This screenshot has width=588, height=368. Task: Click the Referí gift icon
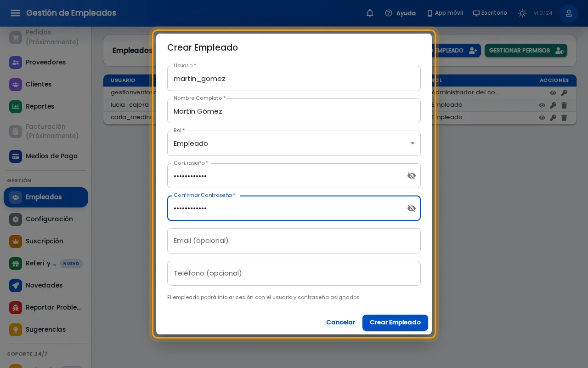tap(16, 264)
